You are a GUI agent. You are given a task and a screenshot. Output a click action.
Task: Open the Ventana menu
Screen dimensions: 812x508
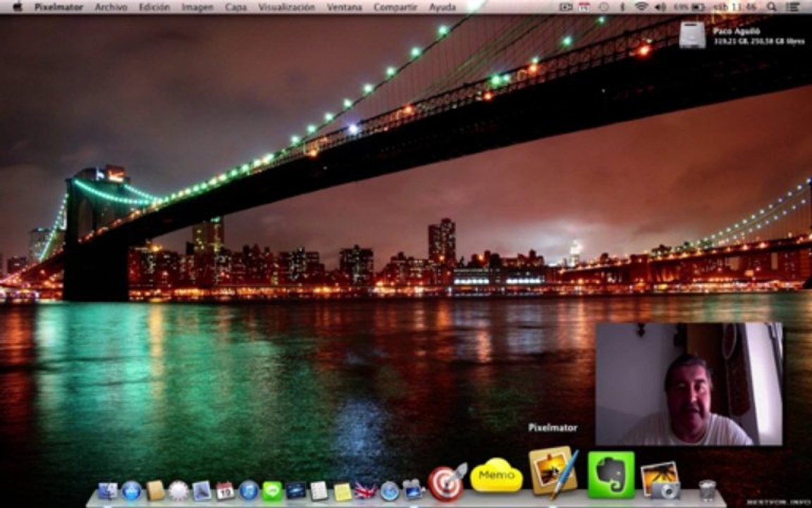(345, 7)
